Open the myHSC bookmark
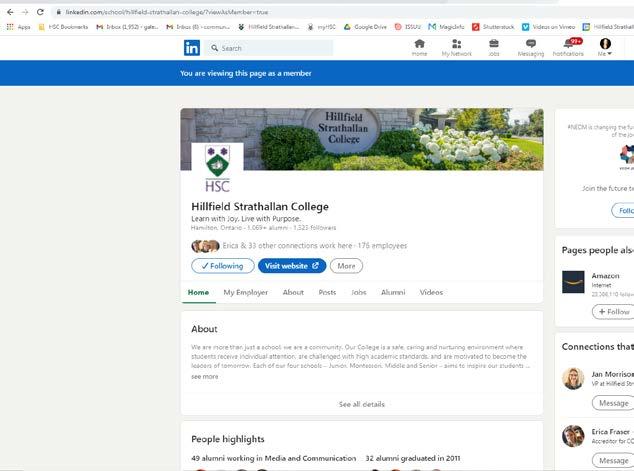Screen dimensions: 634x471 (322, 27)
